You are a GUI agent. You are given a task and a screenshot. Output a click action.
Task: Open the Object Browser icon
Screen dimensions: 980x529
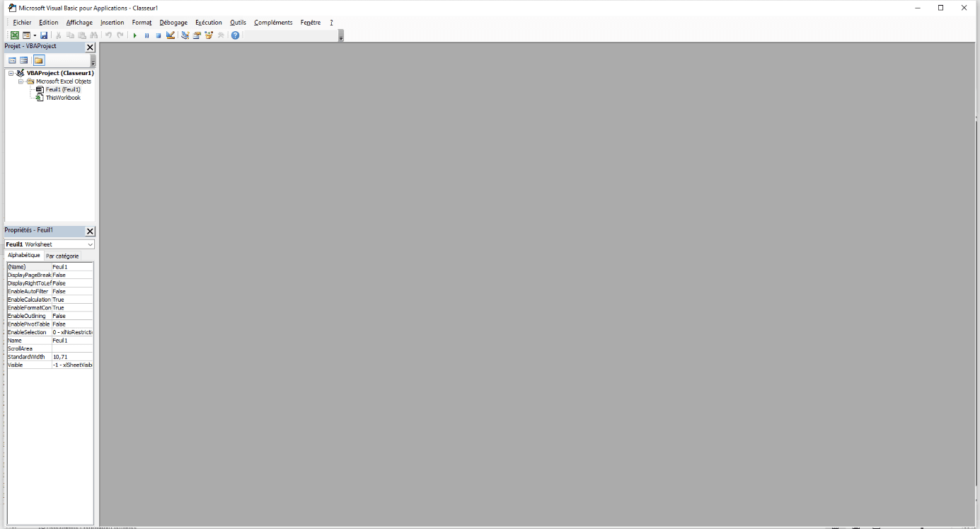pos(209,35)
